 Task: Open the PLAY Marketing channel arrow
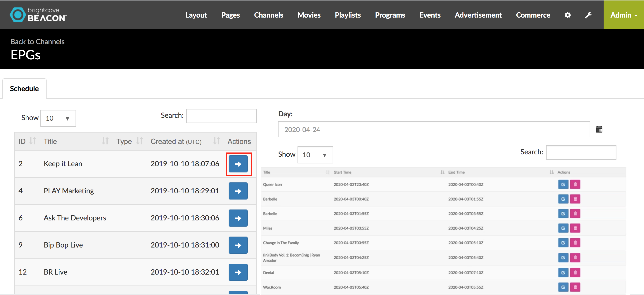coord(238,191)
